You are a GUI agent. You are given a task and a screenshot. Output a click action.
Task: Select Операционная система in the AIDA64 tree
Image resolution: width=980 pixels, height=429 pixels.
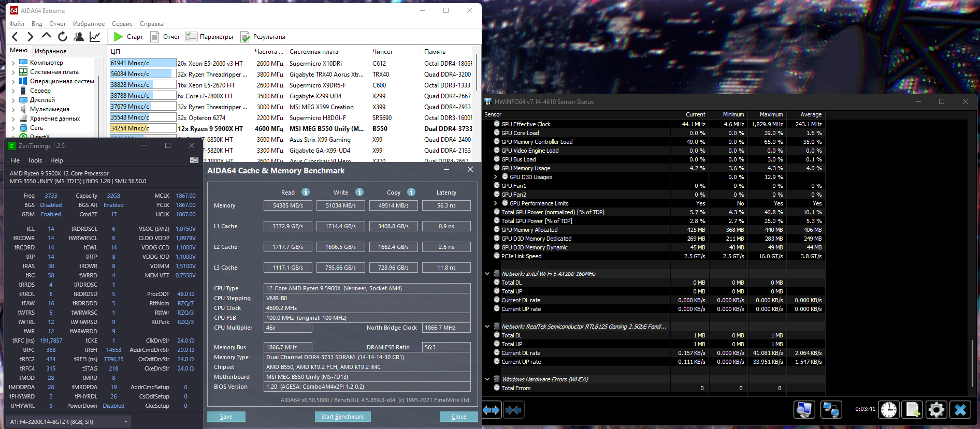(x=62, y=81)
